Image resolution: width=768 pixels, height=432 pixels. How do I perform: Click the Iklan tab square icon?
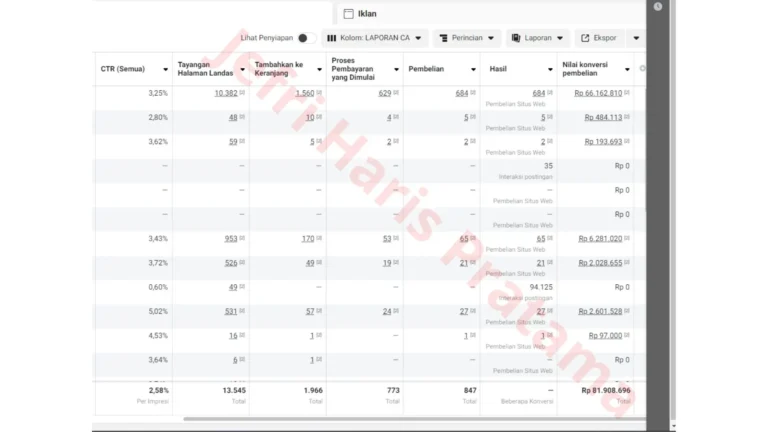(x=348, y=14)
